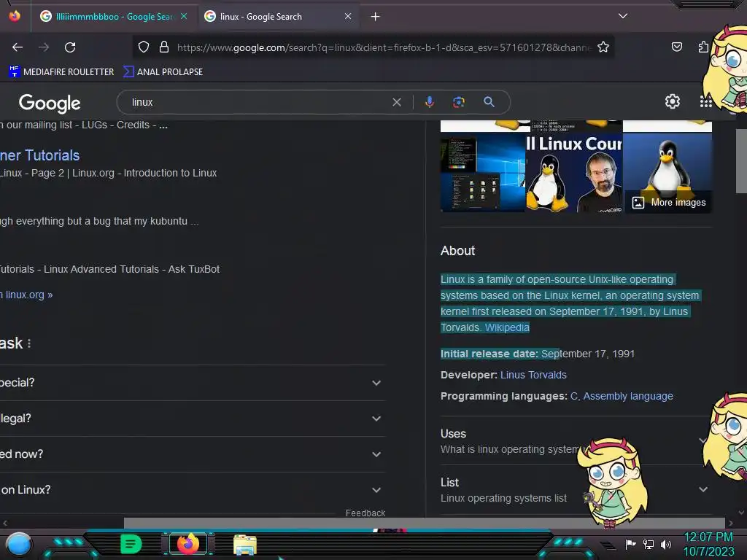747x560 pixels.
Task: Click the Initial release date label
Action: [489, 354]
